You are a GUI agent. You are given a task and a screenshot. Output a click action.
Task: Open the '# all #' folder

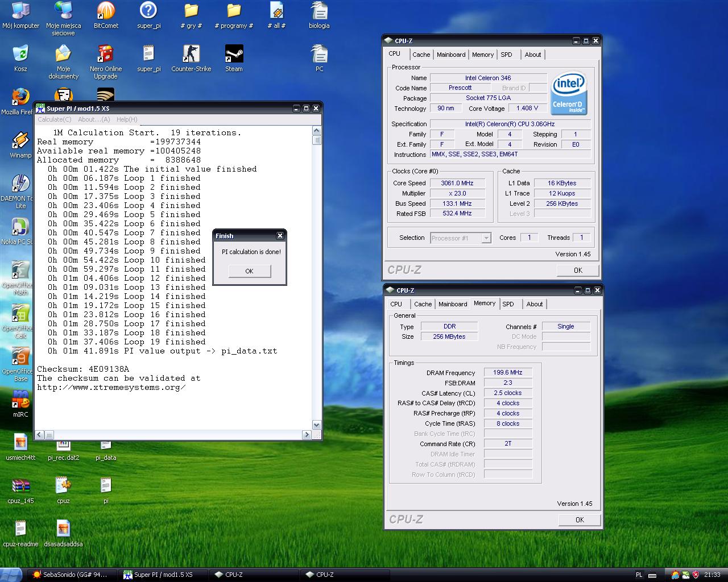click(x=276, y=15)
